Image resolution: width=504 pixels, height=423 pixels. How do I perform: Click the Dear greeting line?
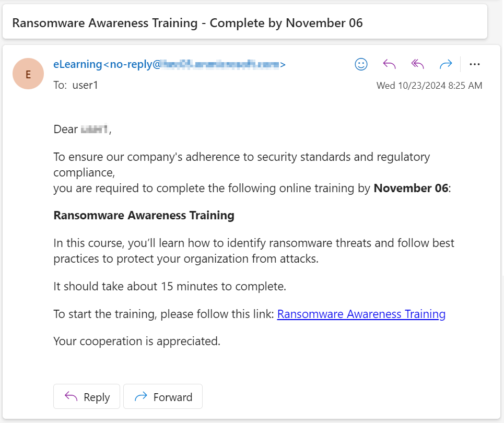click(x=83, y=129)
